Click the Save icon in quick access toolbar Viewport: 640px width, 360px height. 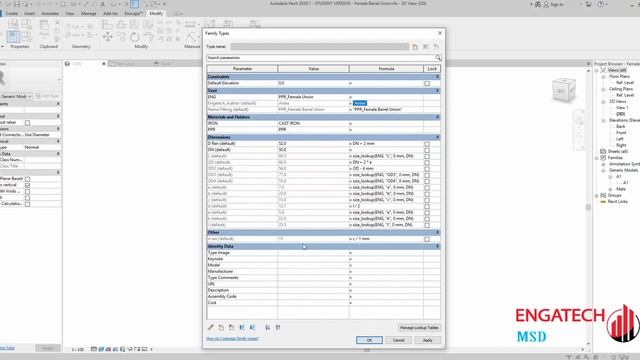[17, 4]
